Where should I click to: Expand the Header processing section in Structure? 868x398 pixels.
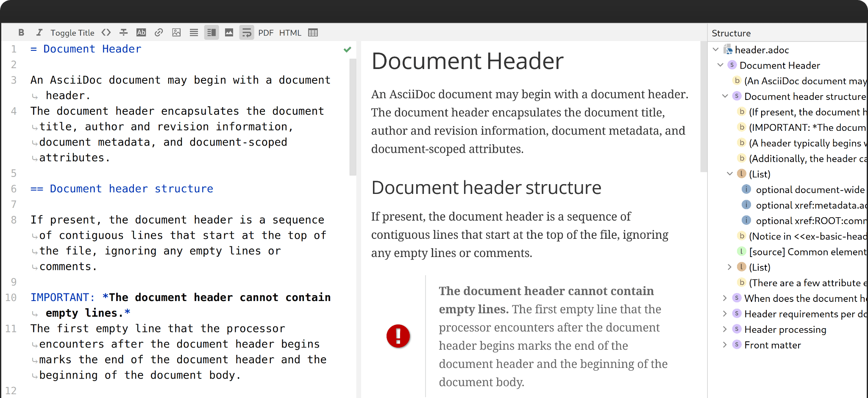tap(725, 329)
